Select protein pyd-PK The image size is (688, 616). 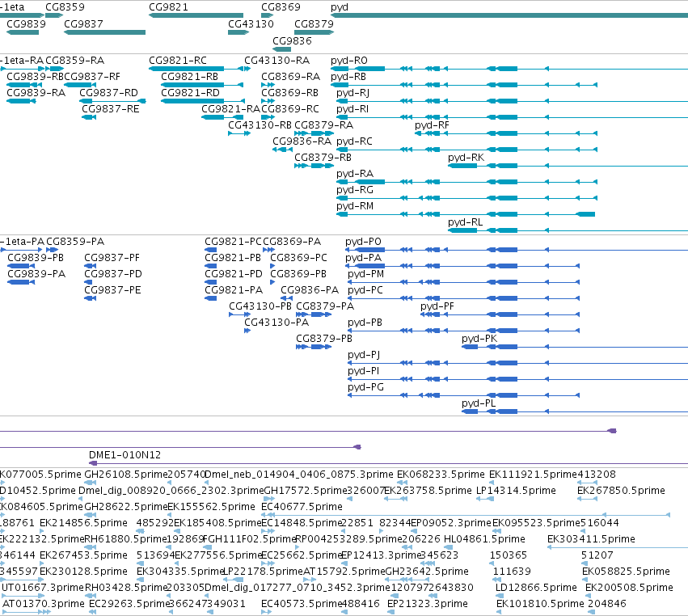click(479, 338)
